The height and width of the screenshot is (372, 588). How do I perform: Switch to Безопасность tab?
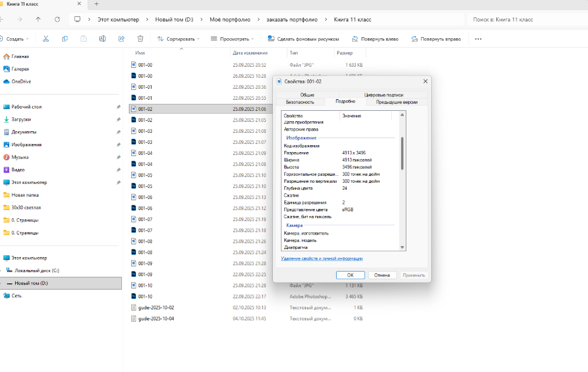300,102
